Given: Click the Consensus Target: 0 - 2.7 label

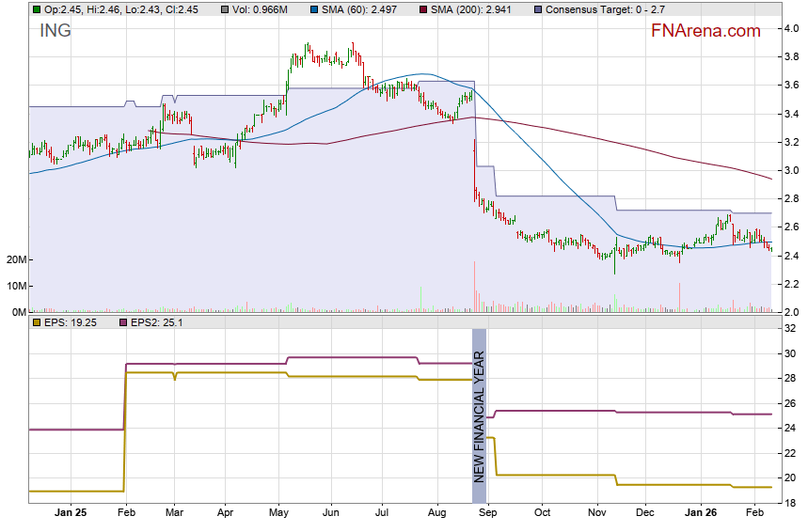Looking at the screenshot, I should tap(608, 8).
